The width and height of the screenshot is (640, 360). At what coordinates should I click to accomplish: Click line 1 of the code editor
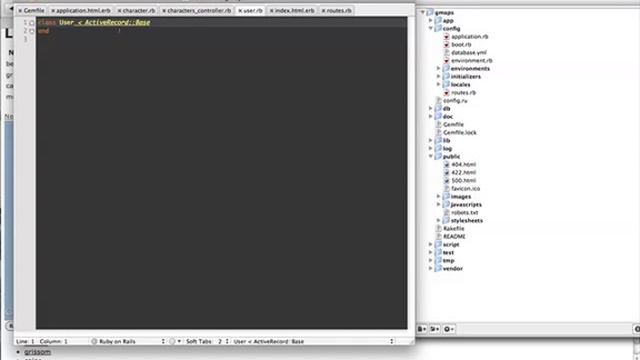221,22
